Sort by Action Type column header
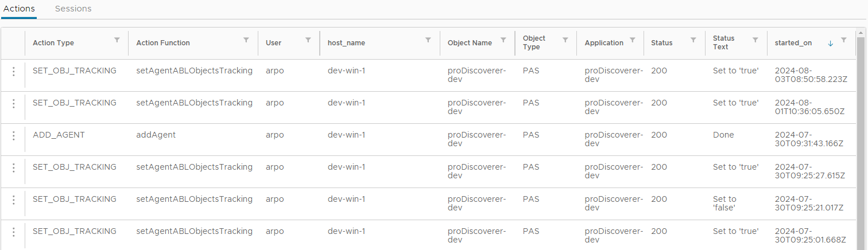 53,43
